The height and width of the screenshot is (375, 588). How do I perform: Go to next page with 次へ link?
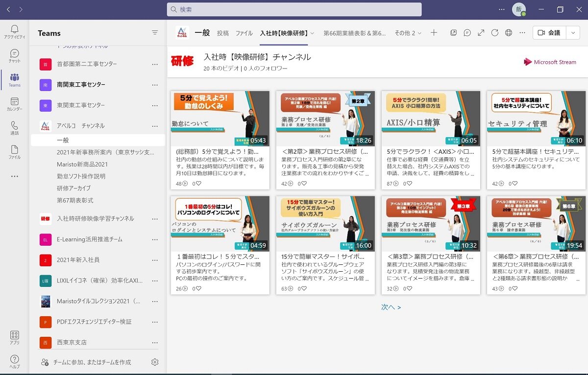click(391, 307)
